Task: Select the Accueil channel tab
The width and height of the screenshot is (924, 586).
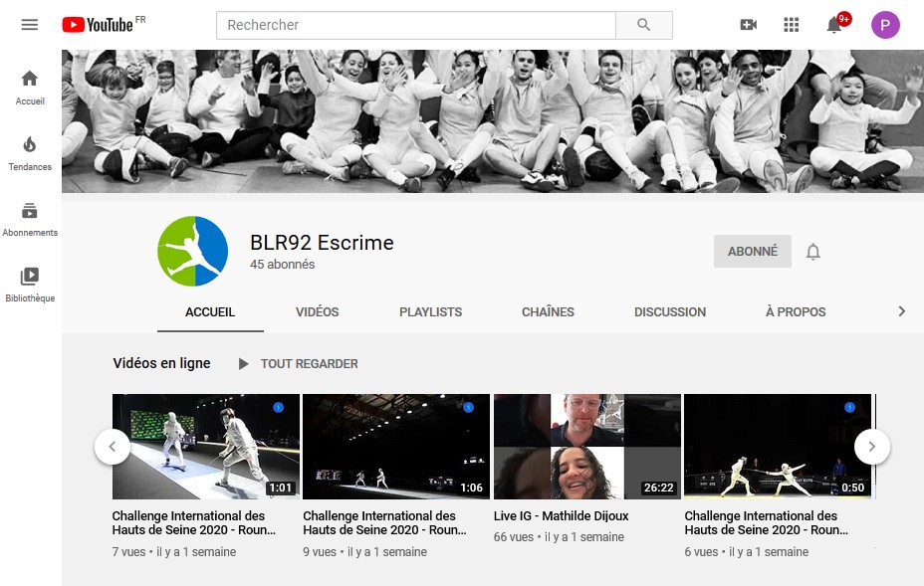Action: (210, 312)
